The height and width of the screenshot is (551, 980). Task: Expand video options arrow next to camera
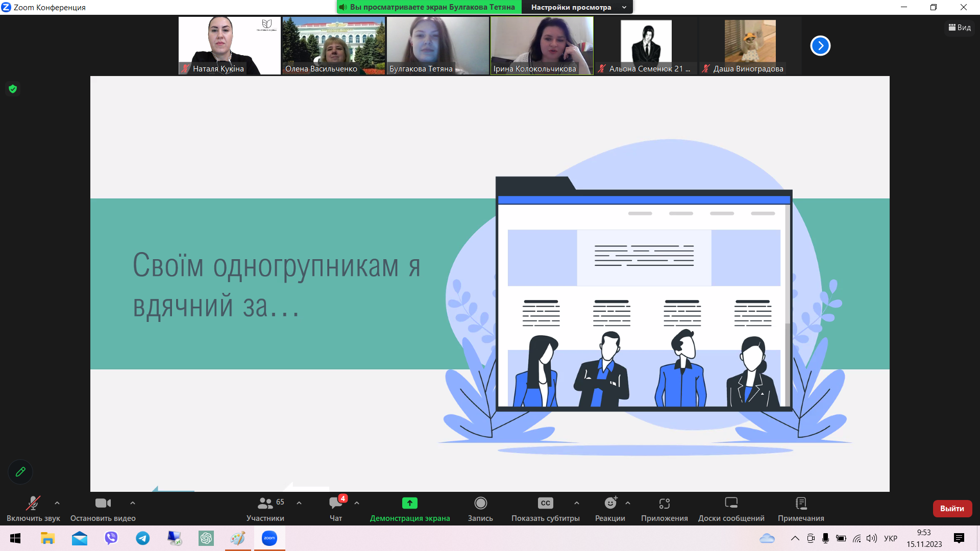133,503
